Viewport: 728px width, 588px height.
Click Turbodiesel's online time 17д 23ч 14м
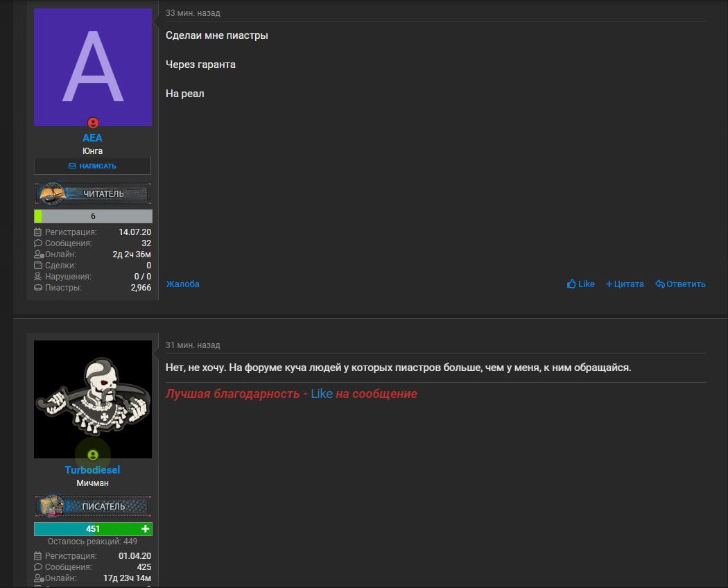click(127, 578)
